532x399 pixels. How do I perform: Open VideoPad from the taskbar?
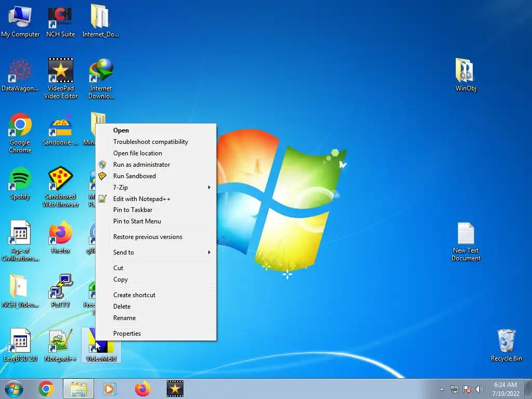pyautogui.click(x=175, y=389)
